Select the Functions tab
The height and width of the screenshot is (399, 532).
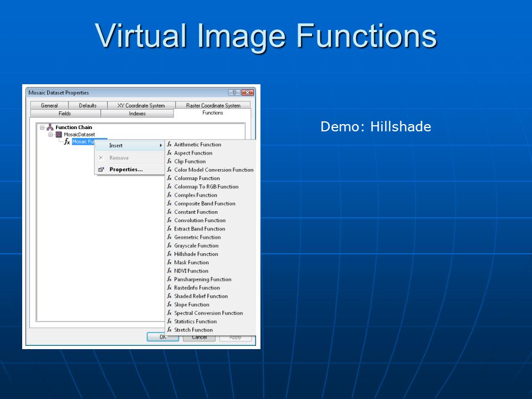tap(213, 112)
